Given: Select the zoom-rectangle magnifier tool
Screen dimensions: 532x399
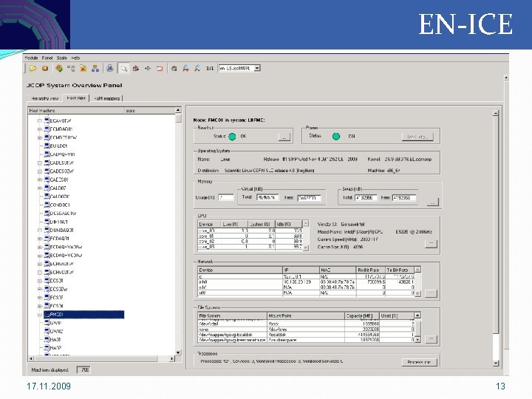Looking at the screenshot, I should (x=124, y=69).
